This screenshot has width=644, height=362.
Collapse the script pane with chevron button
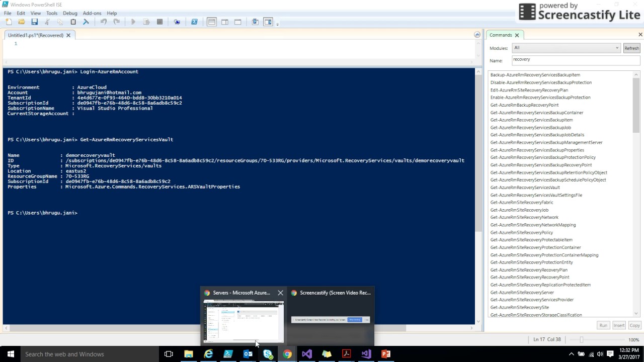click(477, 35)
